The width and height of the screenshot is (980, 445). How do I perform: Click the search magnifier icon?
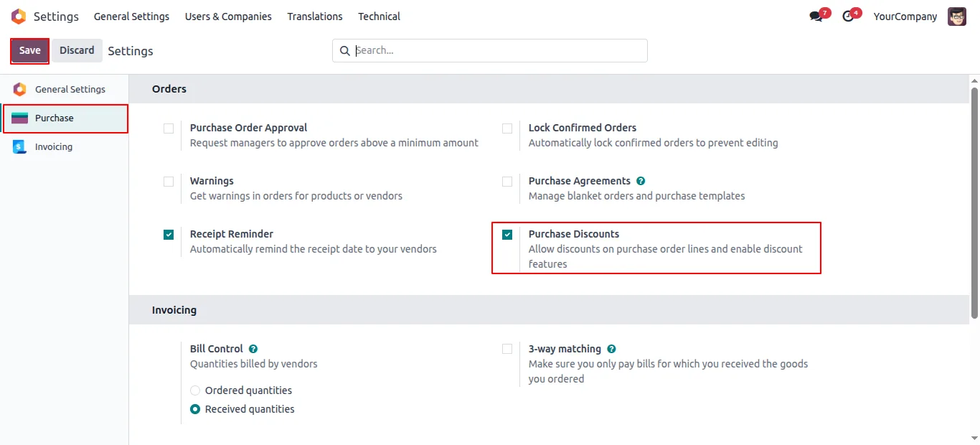(x=345, y=51)
